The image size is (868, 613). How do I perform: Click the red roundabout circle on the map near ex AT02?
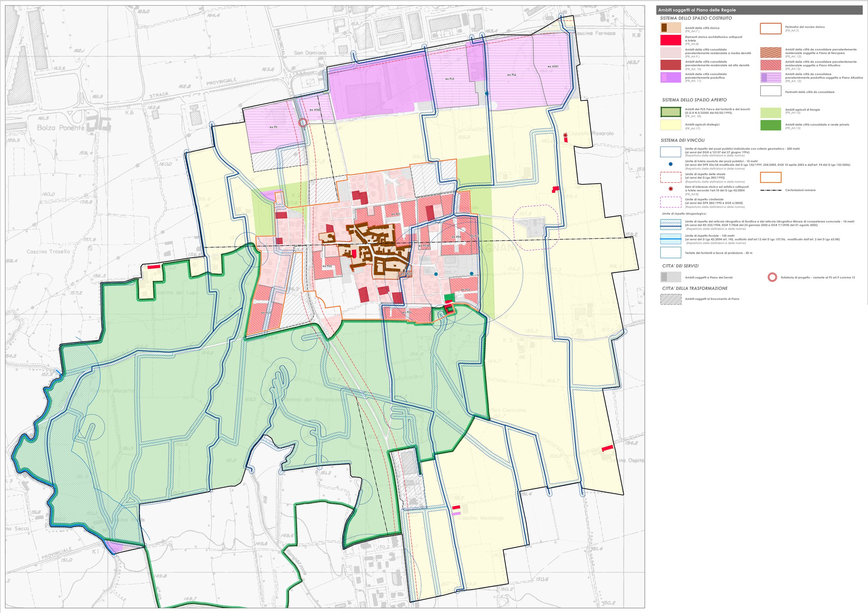(x=302, y=123)
